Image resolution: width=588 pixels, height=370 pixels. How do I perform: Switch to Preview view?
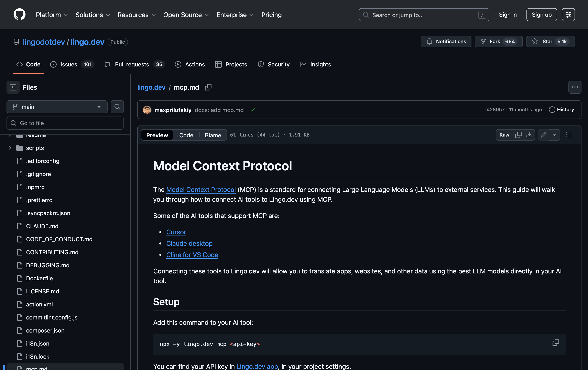click(157, 135)
